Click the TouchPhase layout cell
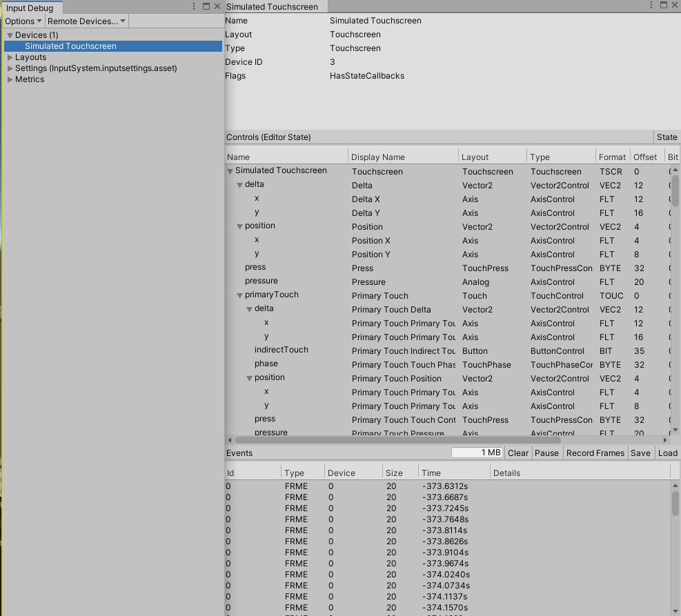 (486, 365)
